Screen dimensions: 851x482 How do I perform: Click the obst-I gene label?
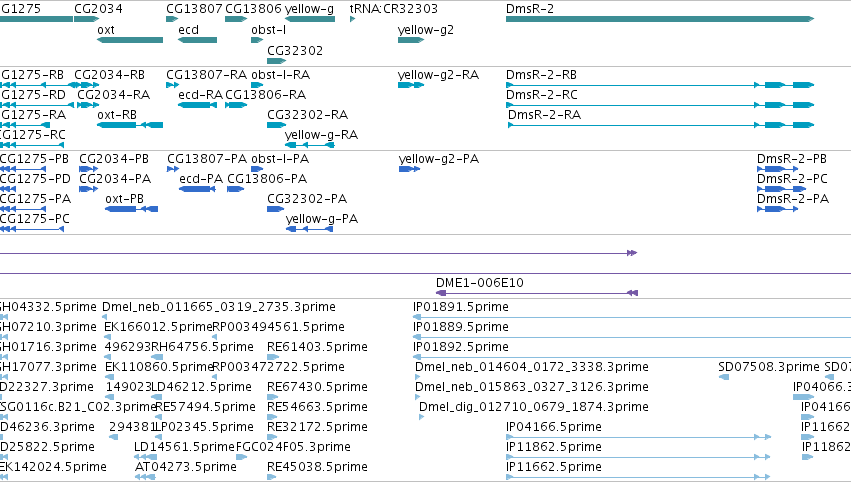(x=269, y=29)
